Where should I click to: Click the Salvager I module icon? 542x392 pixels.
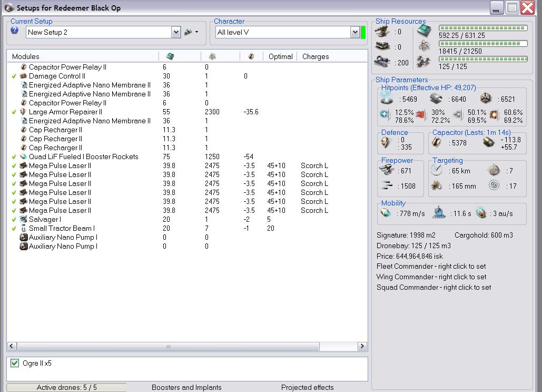(23, 219)
